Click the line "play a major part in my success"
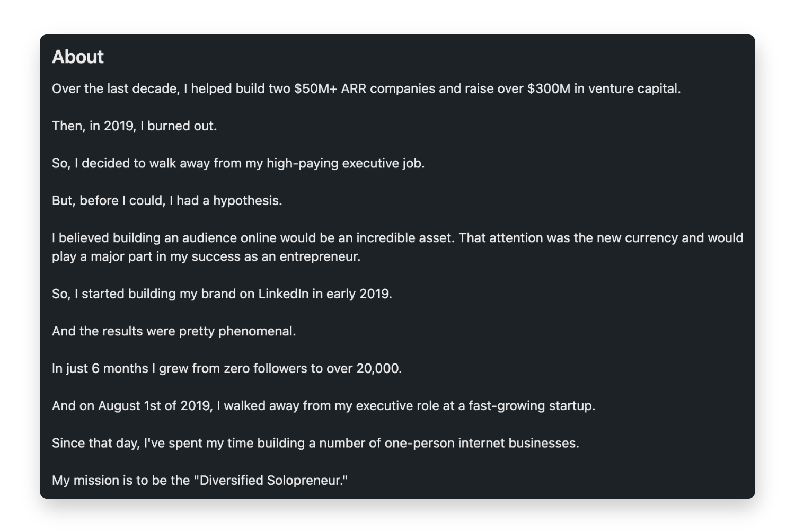This screenshot has height=532, width=795. 206,256
